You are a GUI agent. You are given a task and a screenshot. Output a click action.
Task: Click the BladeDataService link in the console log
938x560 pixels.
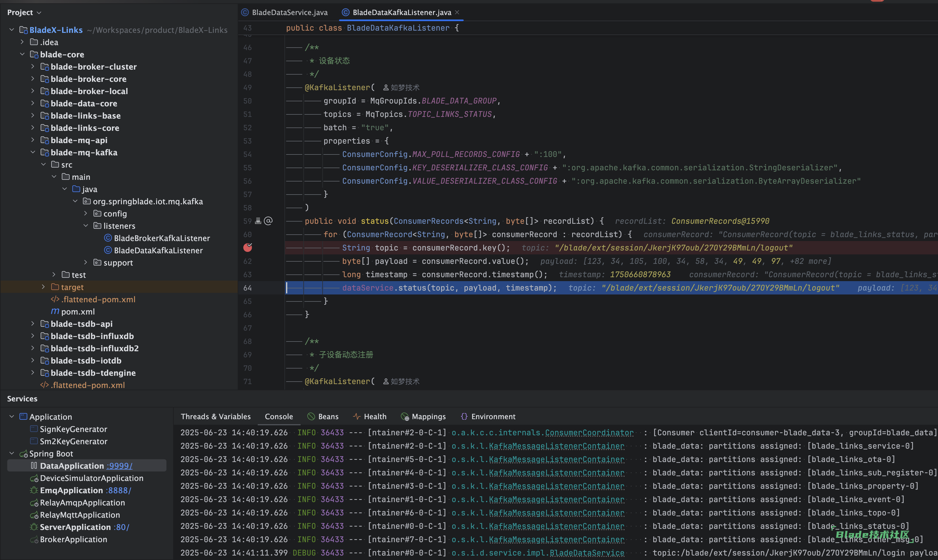pyautogui.click(x=587, y=553)
